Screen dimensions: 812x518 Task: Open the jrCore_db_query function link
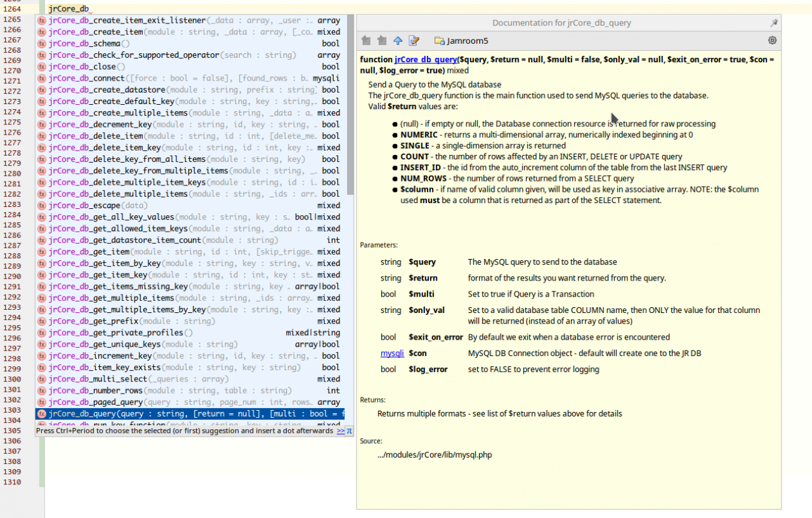[426, 60]
